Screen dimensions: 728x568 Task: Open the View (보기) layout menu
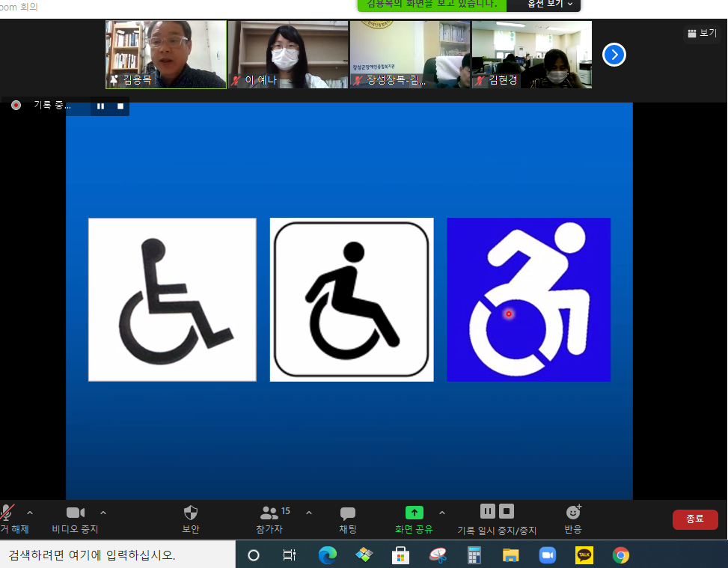[x=702, y=33]
